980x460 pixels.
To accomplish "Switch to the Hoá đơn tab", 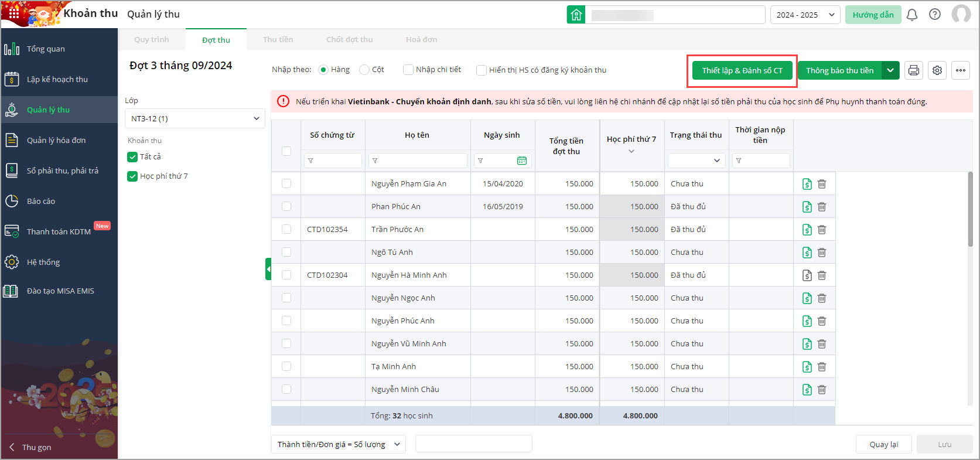I will tap(422, 39).
